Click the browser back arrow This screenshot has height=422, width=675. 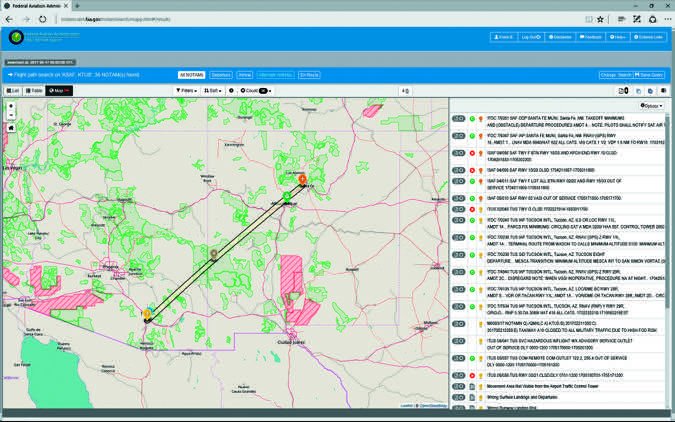pos(9,19)
